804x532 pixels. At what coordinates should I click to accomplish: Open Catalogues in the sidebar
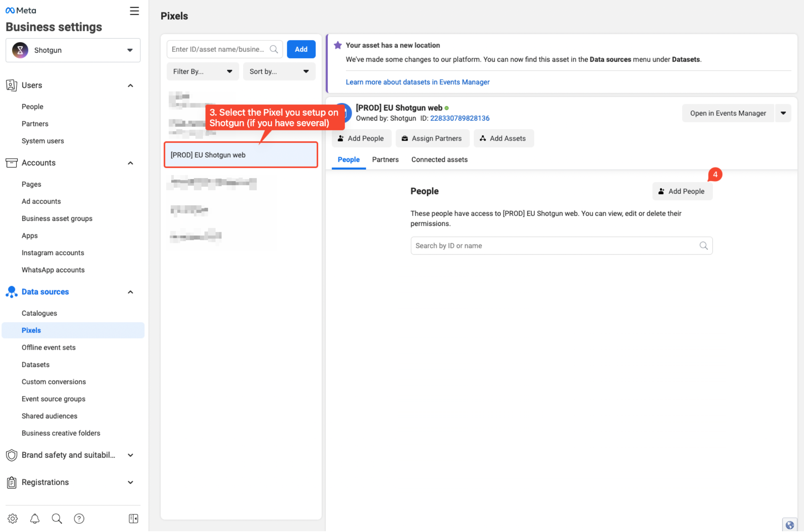39,313
